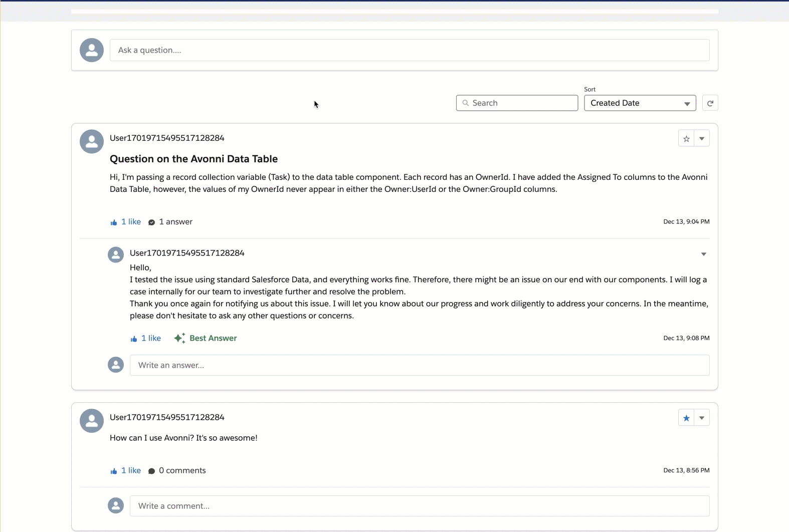Open the Sort by Created Date dropdown
This screenshot has width=789, height=532.
coord(640,103)
